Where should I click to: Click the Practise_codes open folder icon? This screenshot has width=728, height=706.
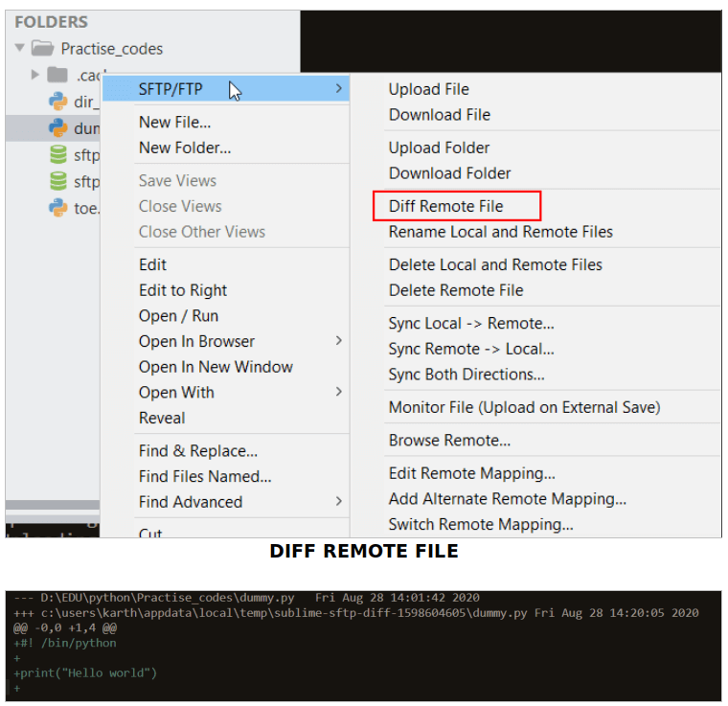point(41,48)
